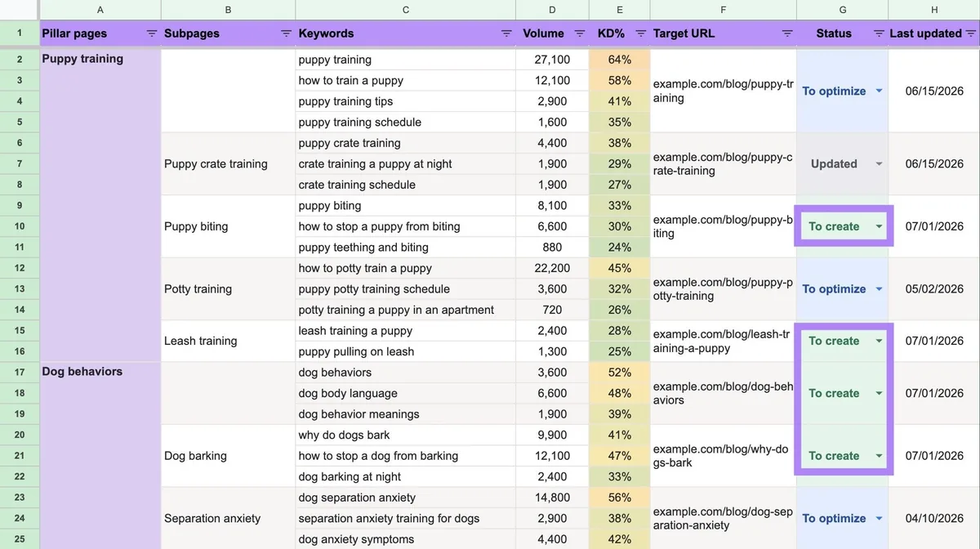The width and height of the screenshot is (980, 549).
Task: Click the KD% cell showing 56%
Action: click(620, 498)
